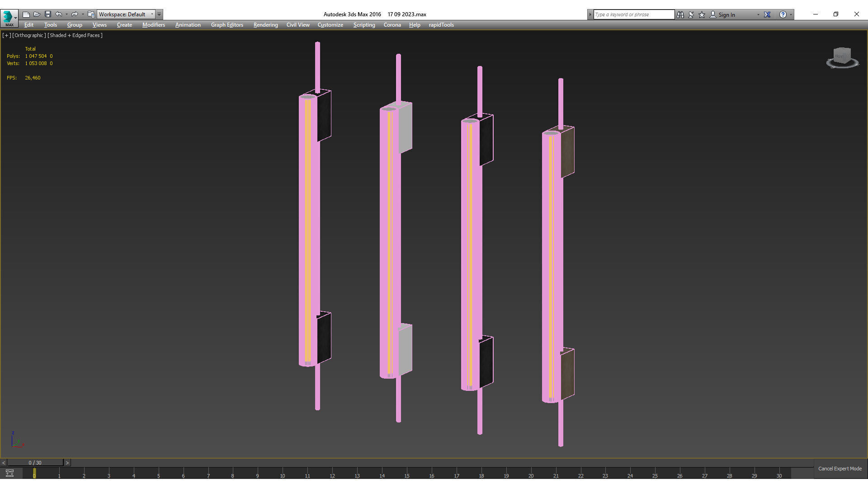Click the time slider 0 / 30 handle
Image resolution: width=868 pixels, height=488 pixels.
(x=35, y=463)
